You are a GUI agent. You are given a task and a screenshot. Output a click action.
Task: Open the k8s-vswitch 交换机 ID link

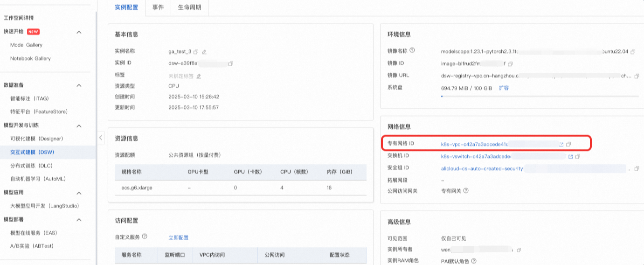pos(476,156)
